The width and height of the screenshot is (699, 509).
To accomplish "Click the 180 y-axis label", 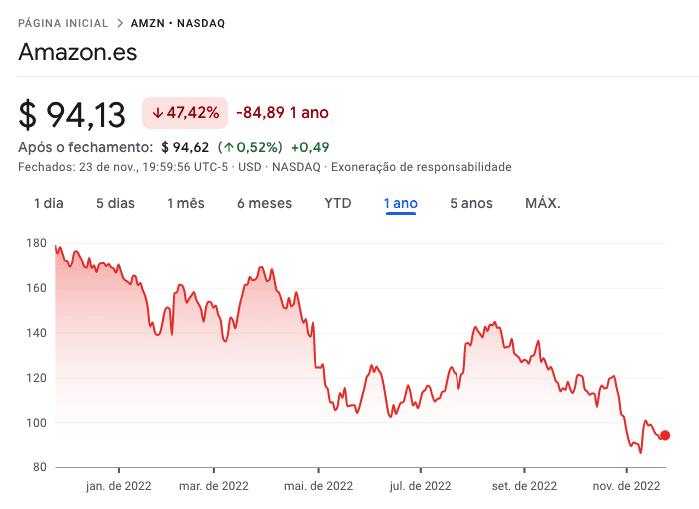I will click(x=36, y=243).
